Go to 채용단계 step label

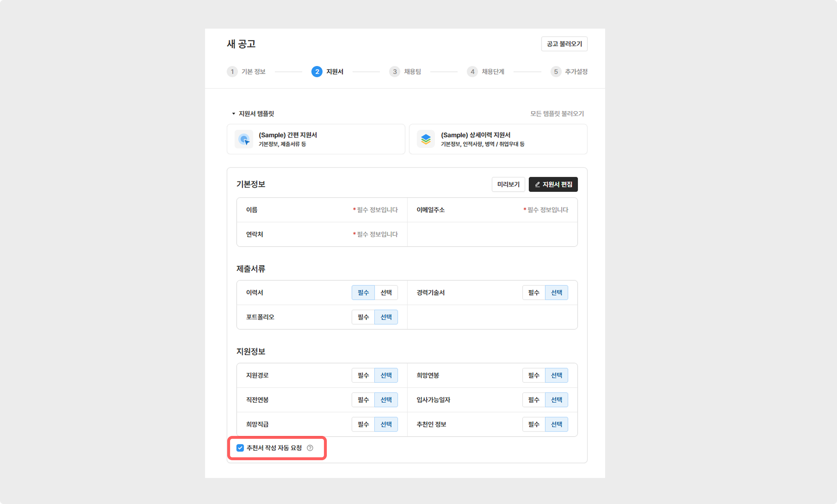pyautogui.click(x=493, y=72)
